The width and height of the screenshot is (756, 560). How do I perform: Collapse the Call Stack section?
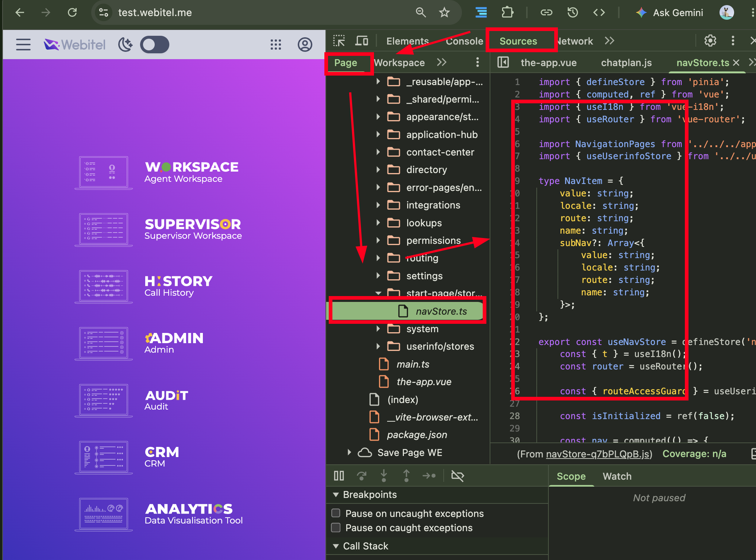tap(336, 546)
